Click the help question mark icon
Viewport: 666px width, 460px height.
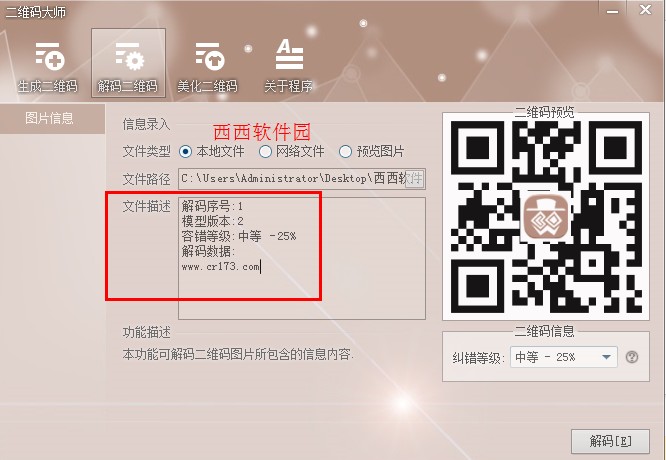(x=632, y=357)
